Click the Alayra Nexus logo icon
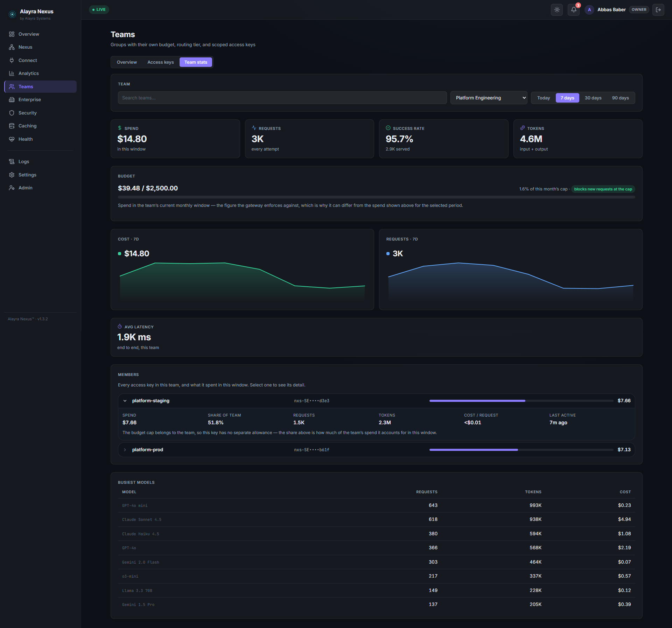This screenshot has height=628, width=672. (x=12, y=14)
